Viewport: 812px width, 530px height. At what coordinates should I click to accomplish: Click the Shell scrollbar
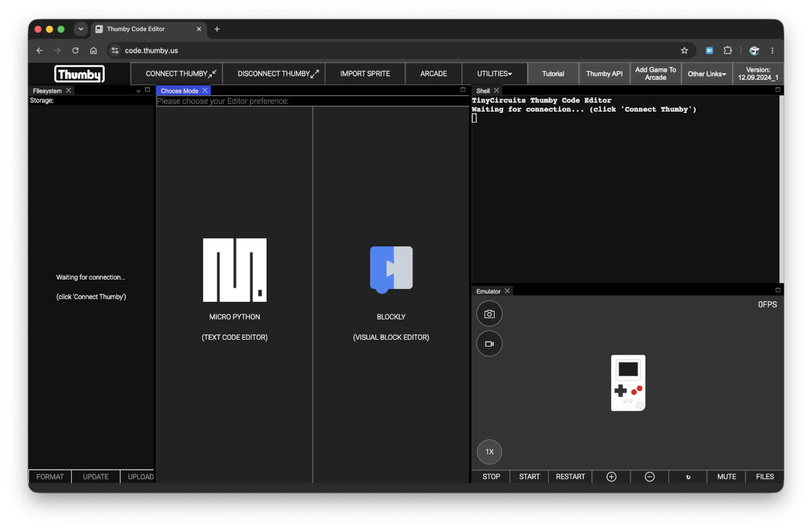click(782, 189)
